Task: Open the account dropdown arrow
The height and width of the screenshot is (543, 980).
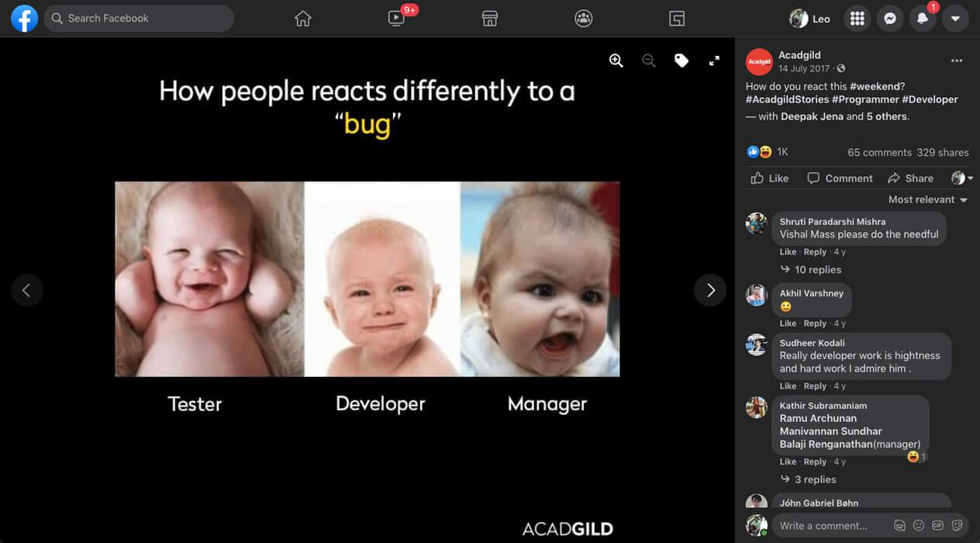Action: pos(955,19)
